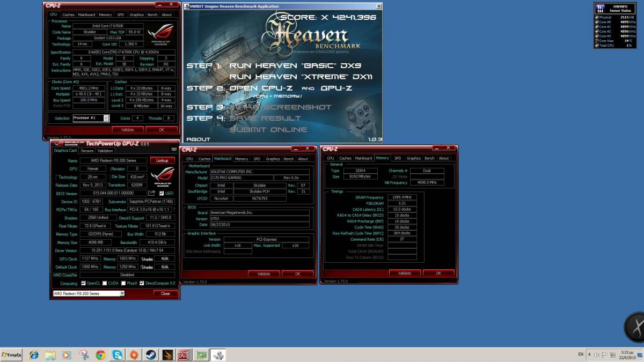Image resolution: width=644 pixels, height=362 pixels.
Task: Click the DRAM Frequency value field
Action: [402, 197]
